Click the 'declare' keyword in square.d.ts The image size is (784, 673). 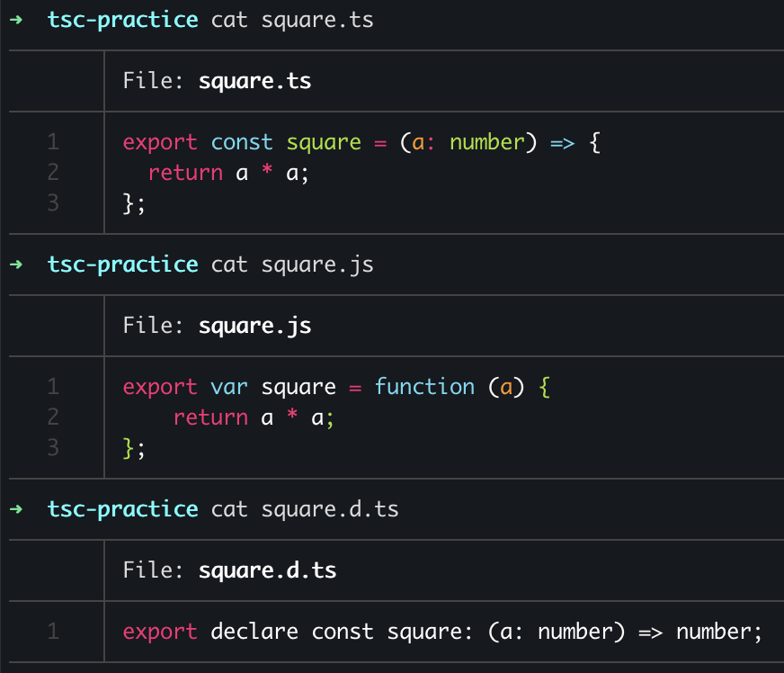[x=254, y=632]
